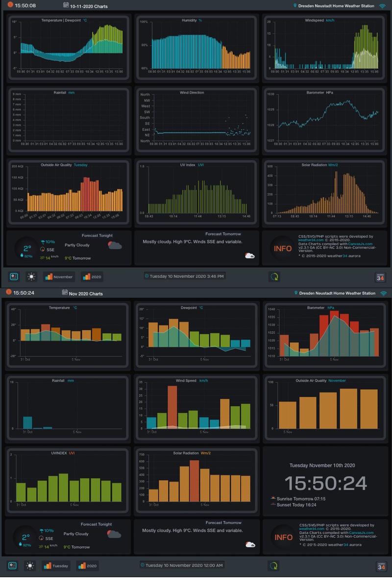392x588 pixels.
Task: Open CanvasJs.com link in Nov 2020 credits
Action: pos(361,532)
